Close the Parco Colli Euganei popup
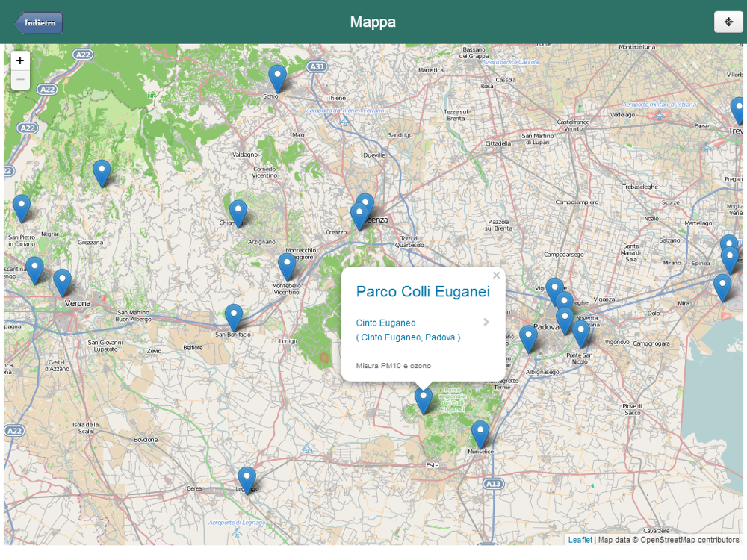The image size is (747, 560). point(496,276)
